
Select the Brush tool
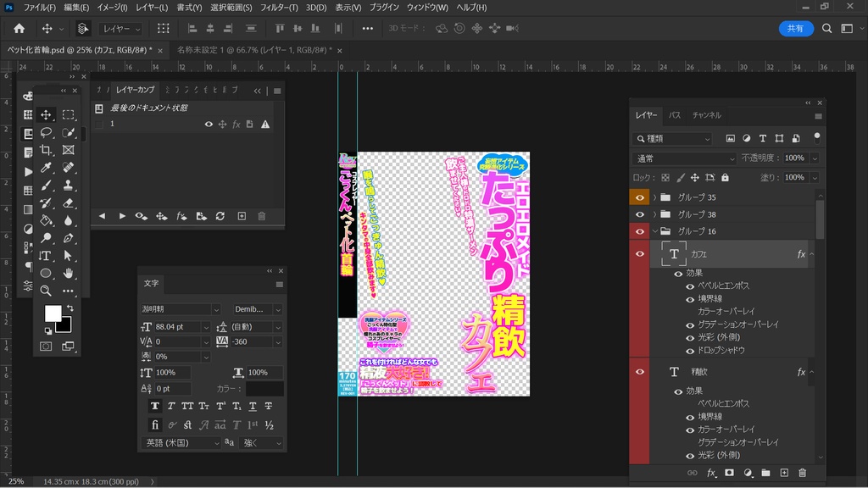(x=46, y=186)
